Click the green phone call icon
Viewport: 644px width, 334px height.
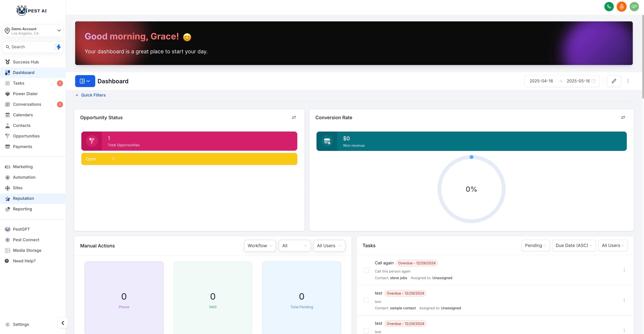pos(609,7)
